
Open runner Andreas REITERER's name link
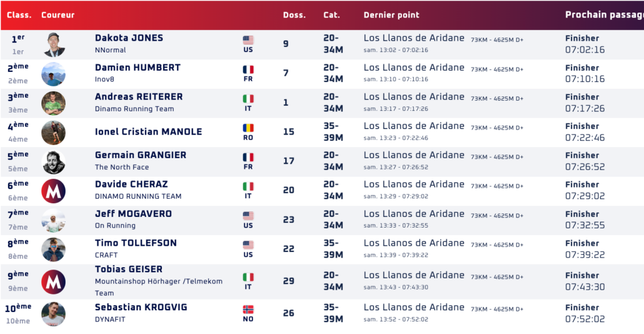pyautogui.click(x=139, y=97)
